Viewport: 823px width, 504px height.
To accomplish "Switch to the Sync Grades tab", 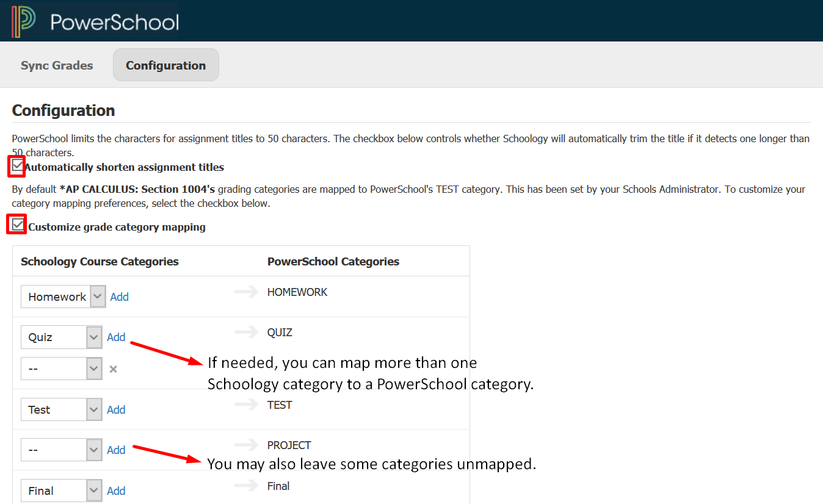I will [x=57, y=65].
